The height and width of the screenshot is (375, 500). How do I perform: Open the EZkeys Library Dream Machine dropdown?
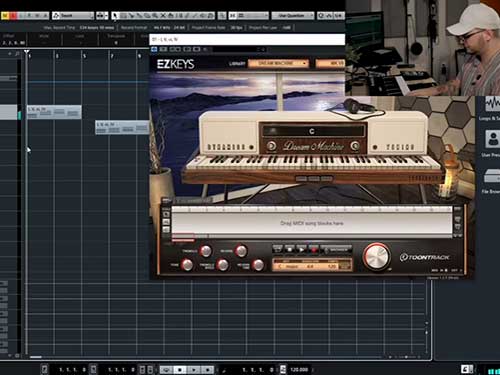(278, 63)
